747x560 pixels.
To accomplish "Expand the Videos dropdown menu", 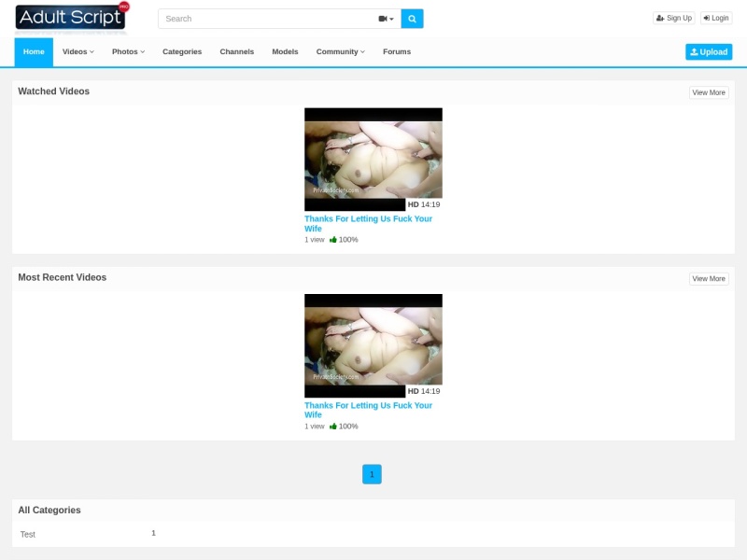I will pos(78,52).
